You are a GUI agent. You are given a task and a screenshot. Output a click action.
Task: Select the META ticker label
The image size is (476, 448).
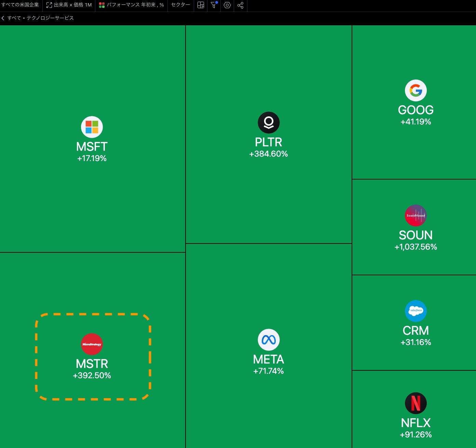[269, 359]
